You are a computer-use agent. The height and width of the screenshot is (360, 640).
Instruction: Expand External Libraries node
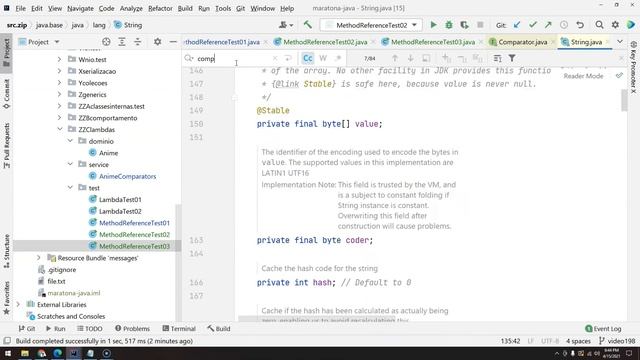(x=18, y=304)
